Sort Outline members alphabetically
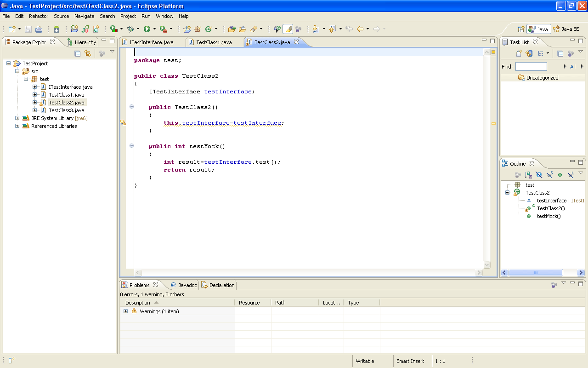 528,175
